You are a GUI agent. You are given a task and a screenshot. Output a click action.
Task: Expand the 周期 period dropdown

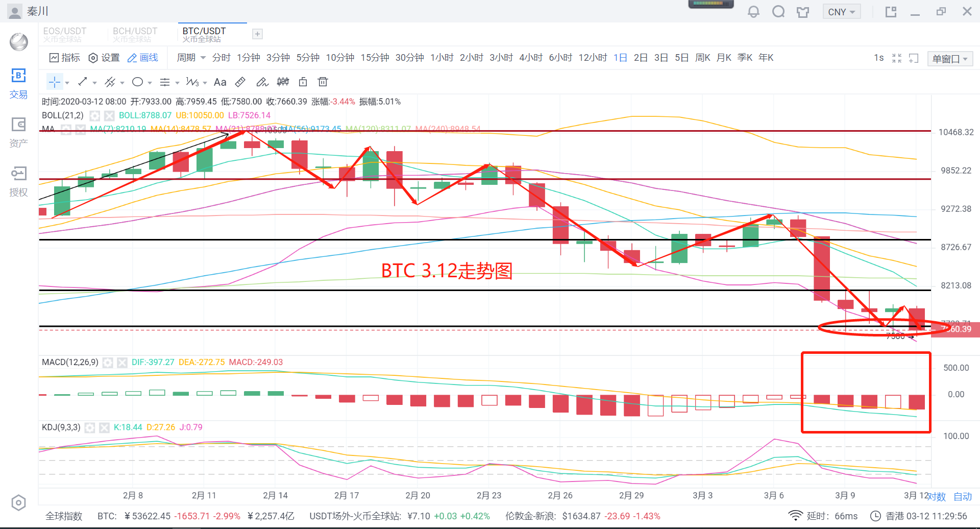[191, 58]
